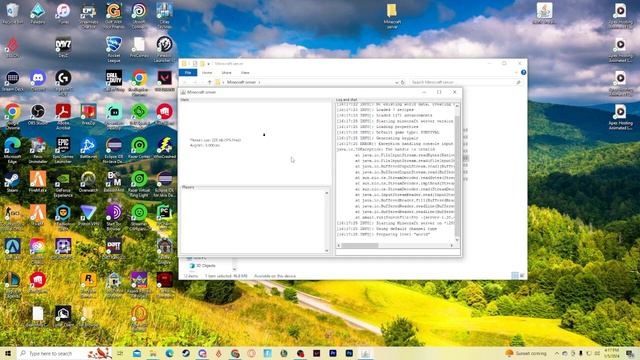The image size is (640, 360).
Task: Click the taskbar search box
Action: pyautogui.click(x=63, y=353)
